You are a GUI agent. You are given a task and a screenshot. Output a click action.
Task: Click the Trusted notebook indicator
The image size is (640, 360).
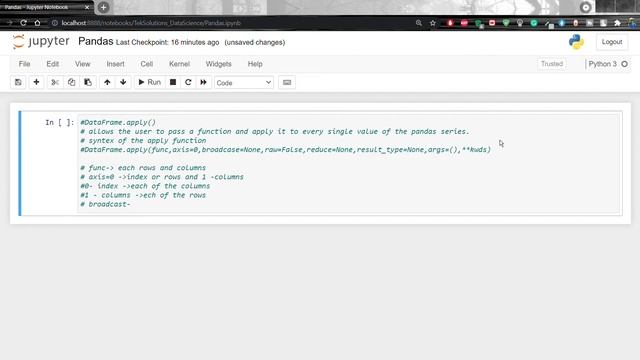[552, 64]
